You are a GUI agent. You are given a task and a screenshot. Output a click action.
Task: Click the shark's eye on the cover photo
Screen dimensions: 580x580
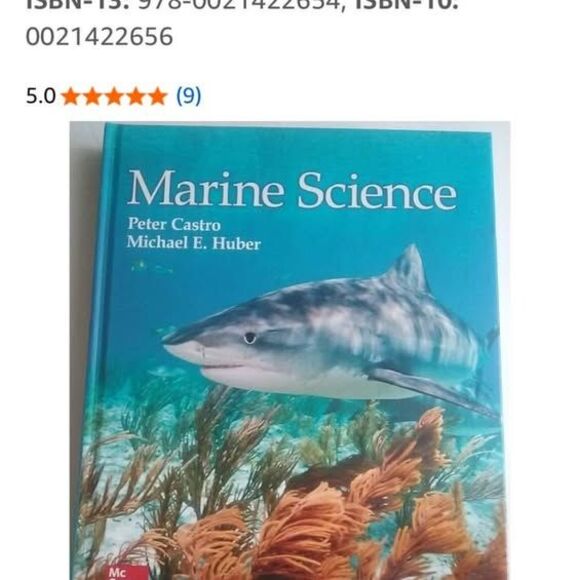click(250, 337)
